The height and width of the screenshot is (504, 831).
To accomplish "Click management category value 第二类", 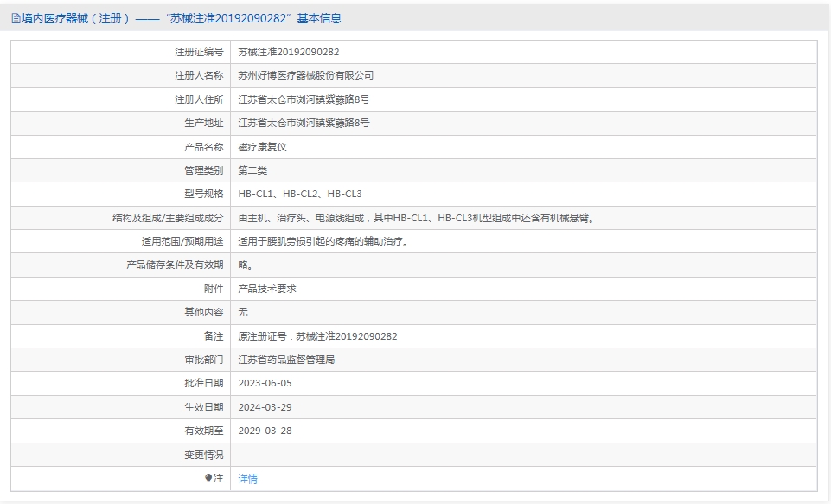I will pyautogui.click(x=252, y=170).
